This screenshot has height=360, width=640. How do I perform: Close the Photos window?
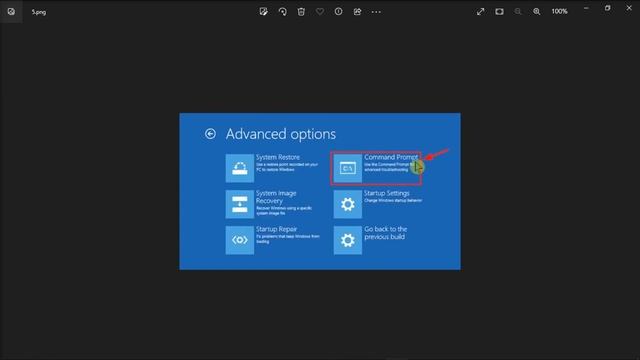[629, 8]
